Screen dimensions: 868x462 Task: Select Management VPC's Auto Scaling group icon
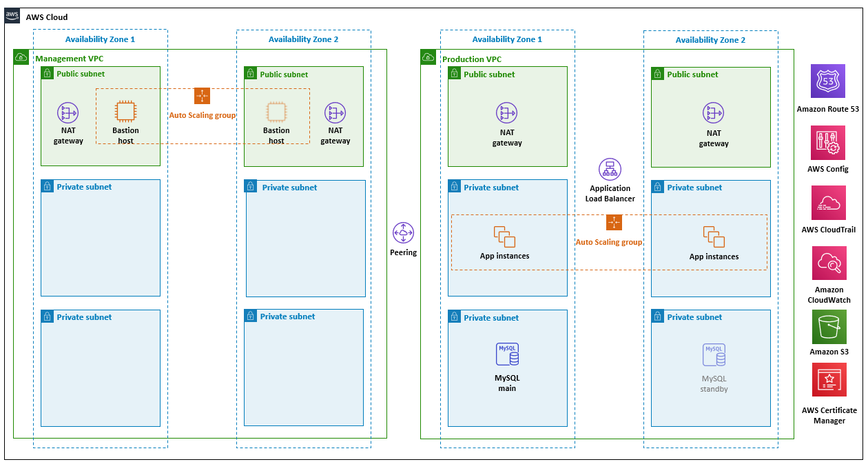pyautogui.click(x=202, y=96)
